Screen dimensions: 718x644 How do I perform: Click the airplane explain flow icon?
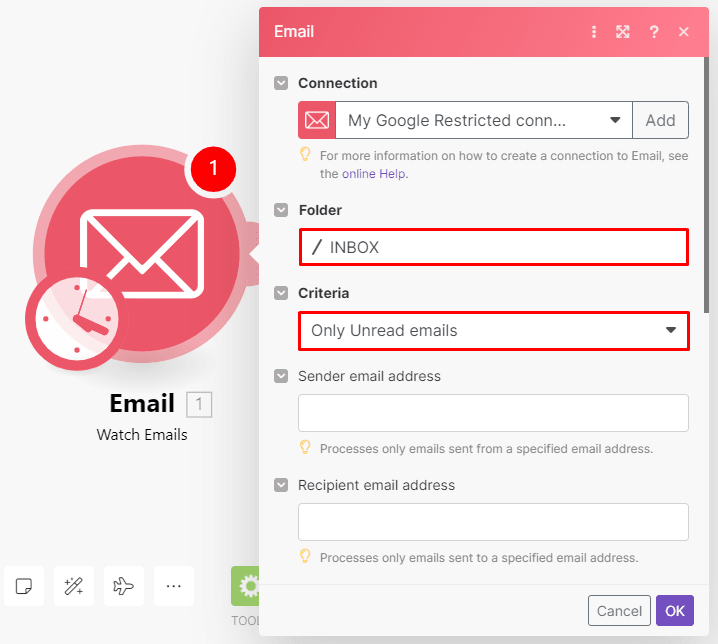[x=123, y=586]
